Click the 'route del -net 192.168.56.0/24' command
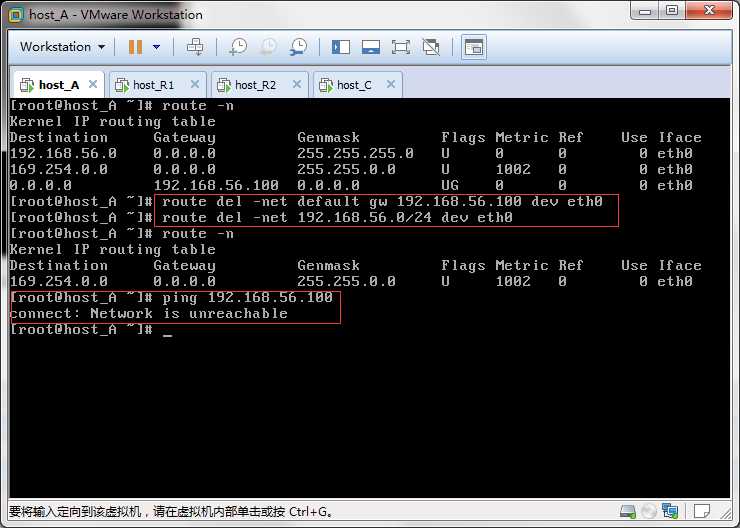The width and height of the screenshot is (740, 528). [337, 218]
